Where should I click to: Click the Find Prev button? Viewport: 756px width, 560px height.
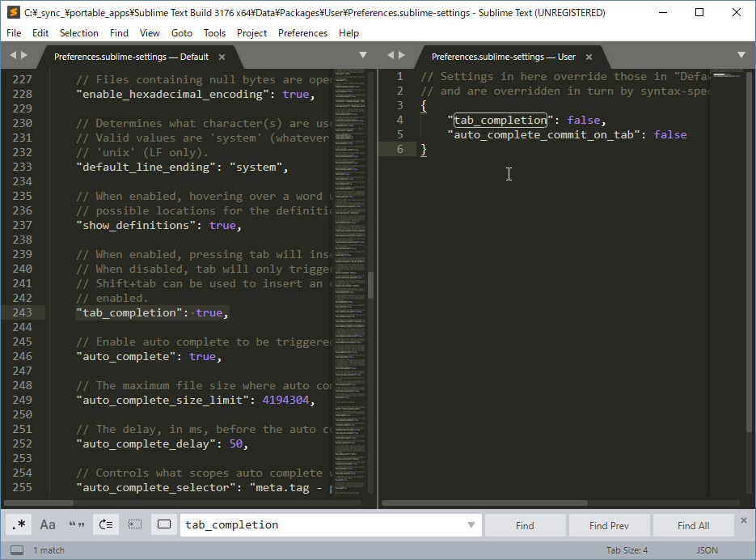click(609, 525)
